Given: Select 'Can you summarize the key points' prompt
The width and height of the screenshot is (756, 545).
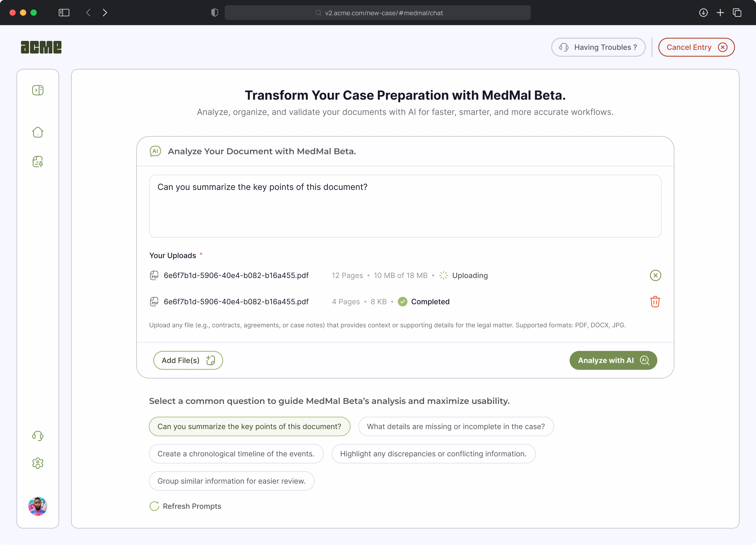Looking at the screenshot, I should (x=249, y=426).
